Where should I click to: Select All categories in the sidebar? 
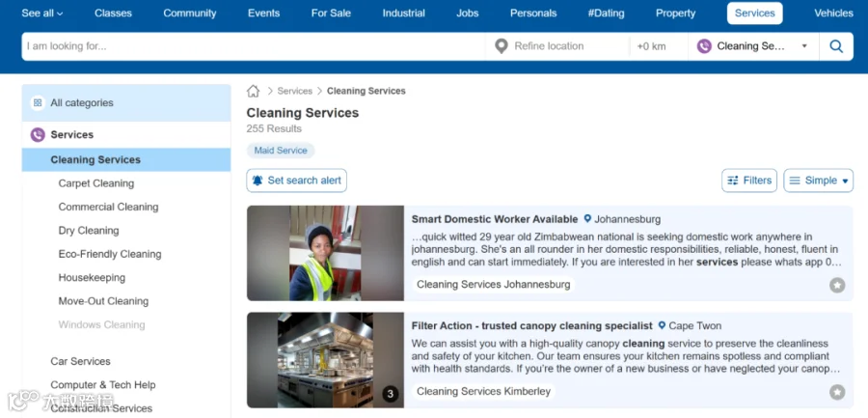[126, 102]
